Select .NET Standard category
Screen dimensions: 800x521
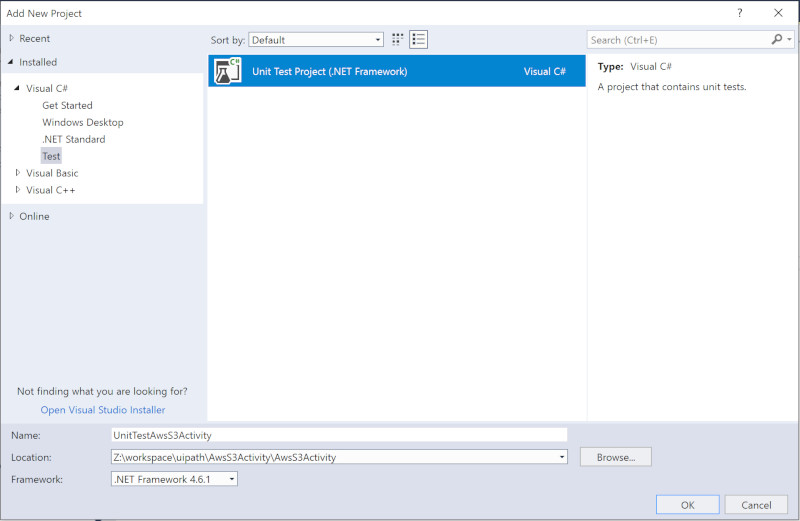[73, 139]
